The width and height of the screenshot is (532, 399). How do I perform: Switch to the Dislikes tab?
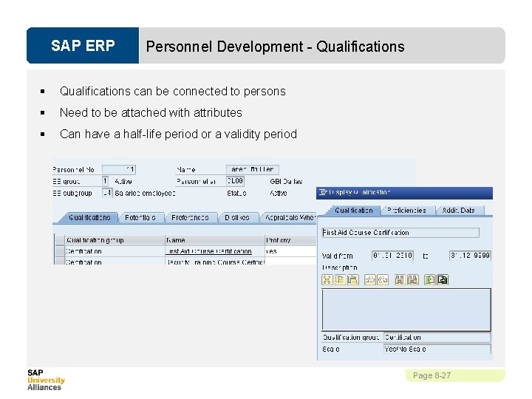pos(237,217)
